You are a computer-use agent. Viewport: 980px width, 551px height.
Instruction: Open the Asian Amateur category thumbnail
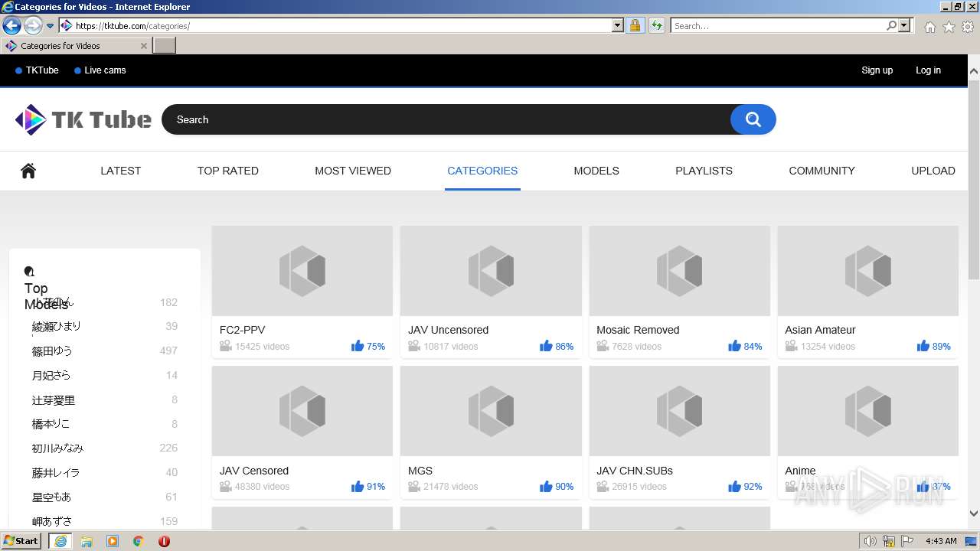click(868, 271)
